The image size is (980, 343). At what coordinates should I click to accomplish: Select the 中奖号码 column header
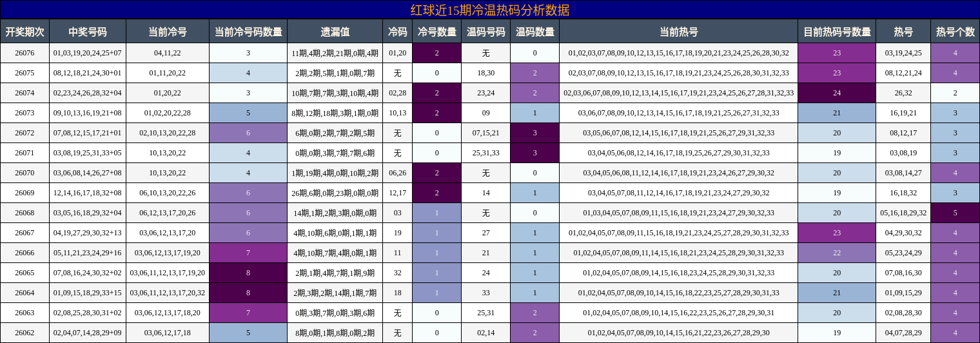[88, 32]
